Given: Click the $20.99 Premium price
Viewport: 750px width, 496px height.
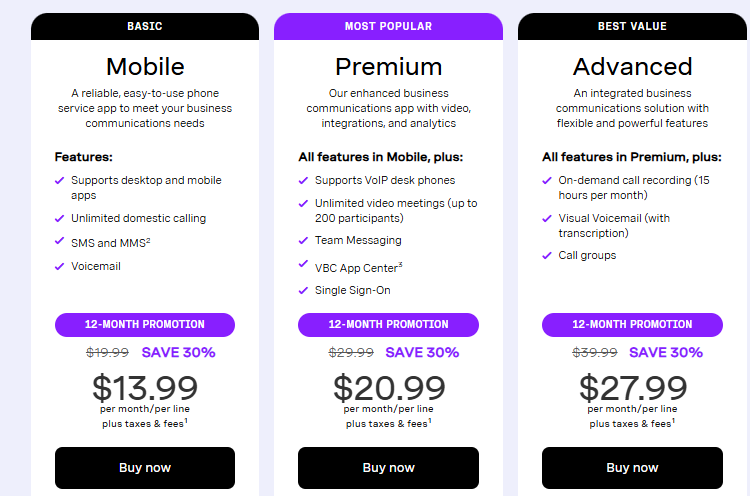Looking at the screenshot, I should point(388,388).
